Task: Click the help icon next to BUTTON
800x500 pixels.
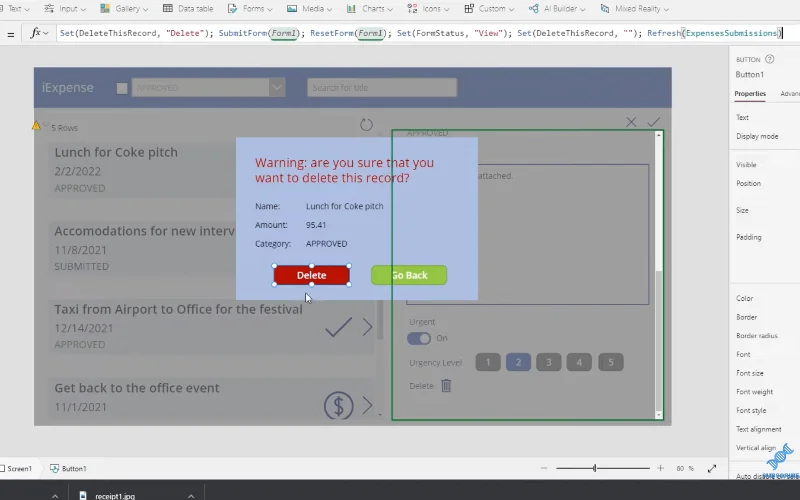Action: (x=769, y=59)
